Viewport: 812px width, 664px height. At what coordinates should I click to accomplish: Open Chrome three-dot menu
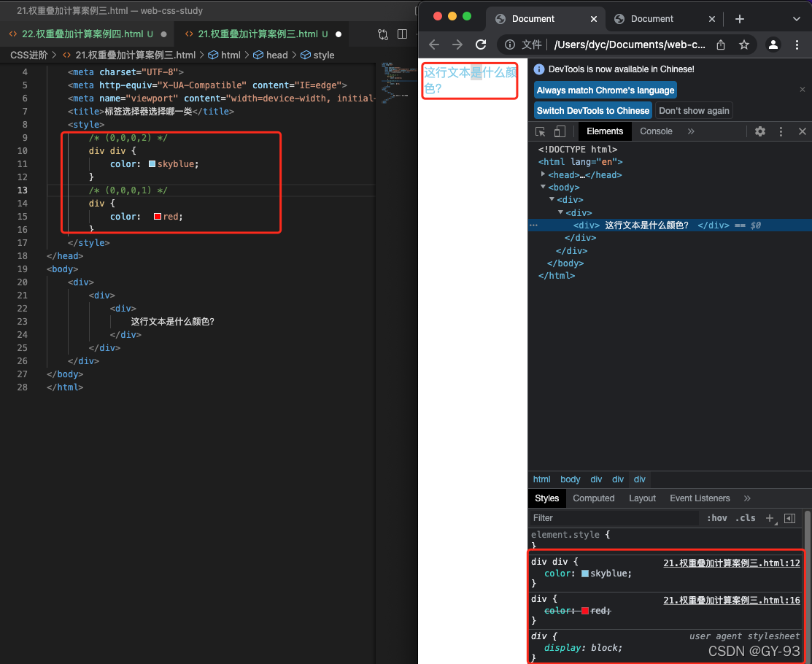click(797, 45)
